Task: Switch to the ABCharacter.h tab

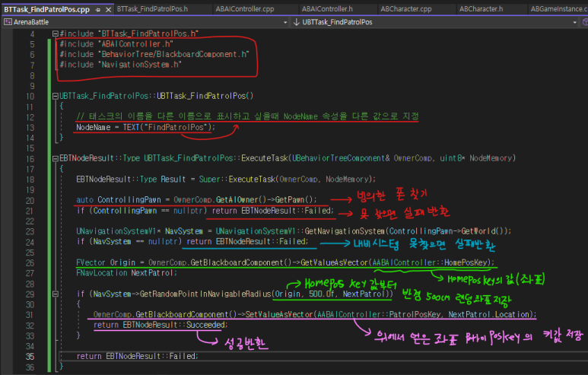Action: 481,9
